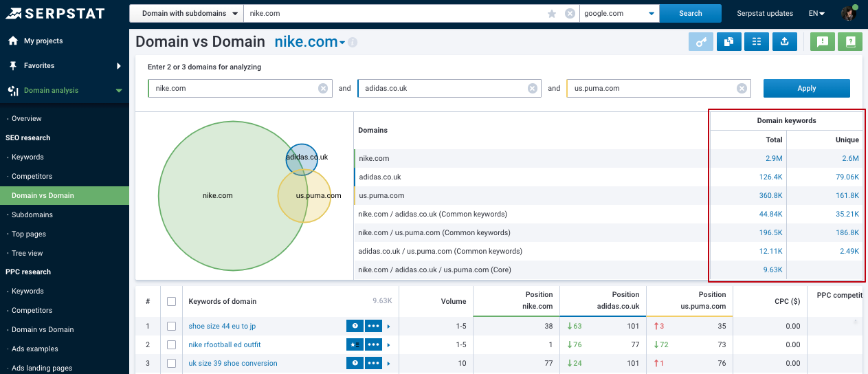Viewport: 868px width, 374px height.
Task: Click the My projects home icon
Action: [x=13, y=41]
